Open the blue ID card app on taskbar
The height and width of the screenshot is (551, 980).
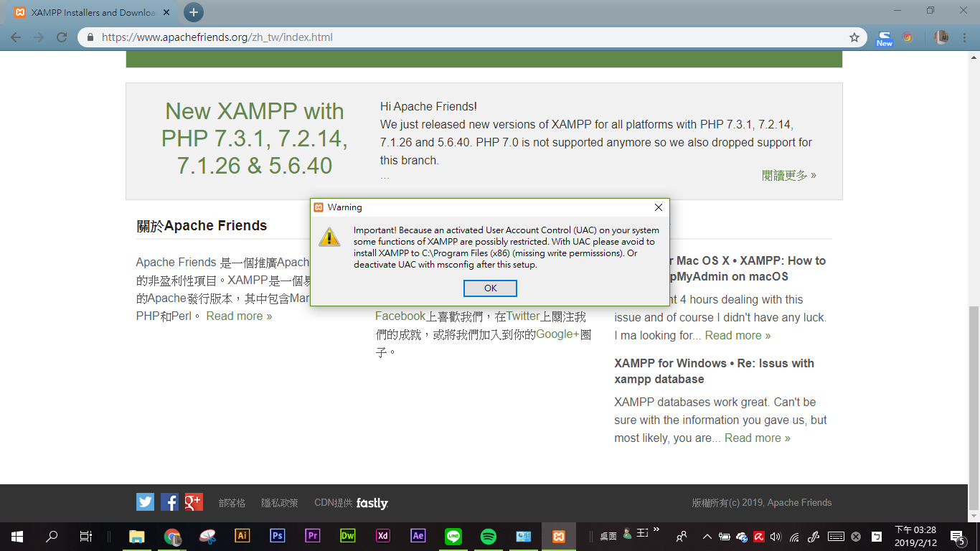tap(524, 536)
